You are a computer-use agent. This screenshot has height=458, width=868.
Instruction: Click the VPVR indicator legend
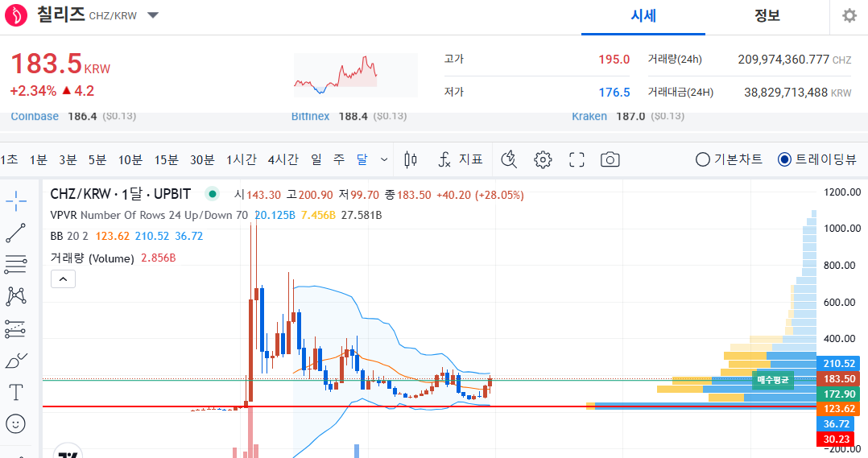coord(149,215)
